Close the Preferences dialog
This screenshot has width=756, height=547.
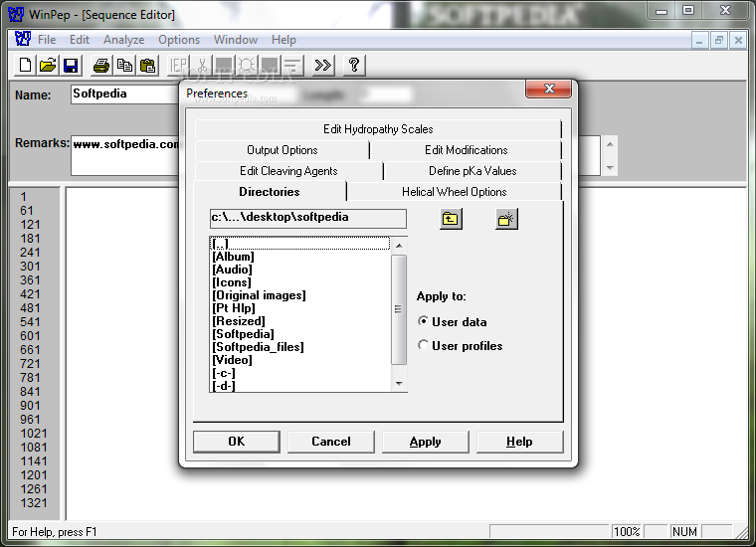click(549, 89)
